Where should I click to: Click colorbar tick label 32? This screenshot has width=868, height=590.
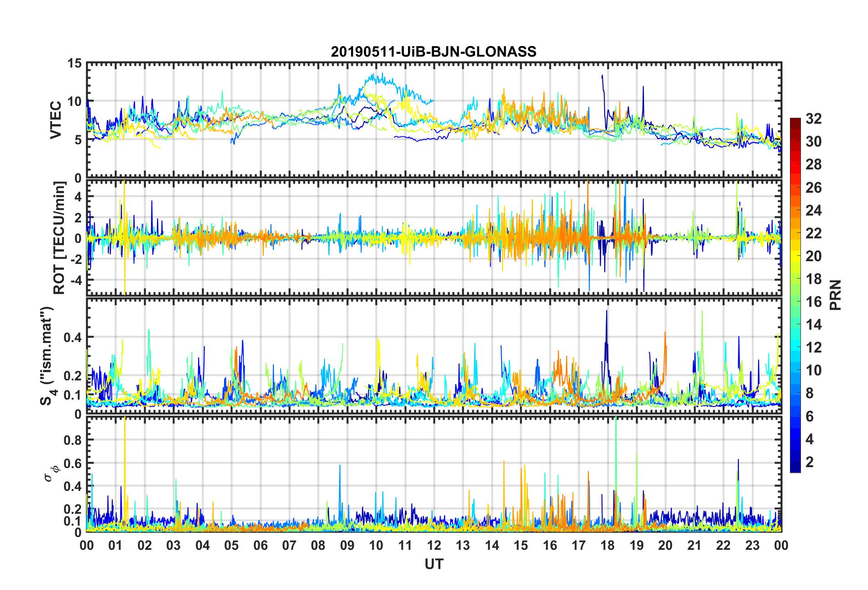[x=813, y=119]
